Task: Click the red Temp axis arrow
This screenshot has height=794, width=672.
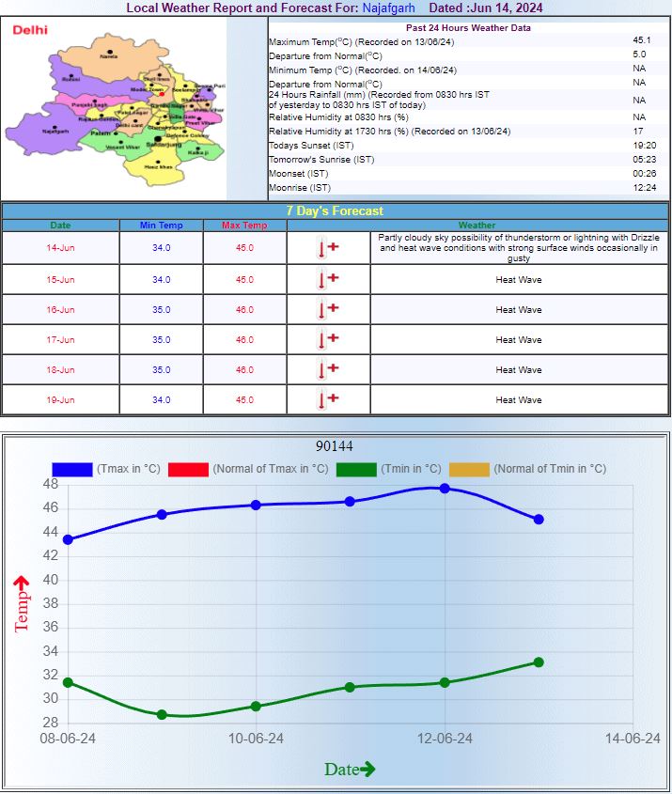Action: tap(21, 584)
